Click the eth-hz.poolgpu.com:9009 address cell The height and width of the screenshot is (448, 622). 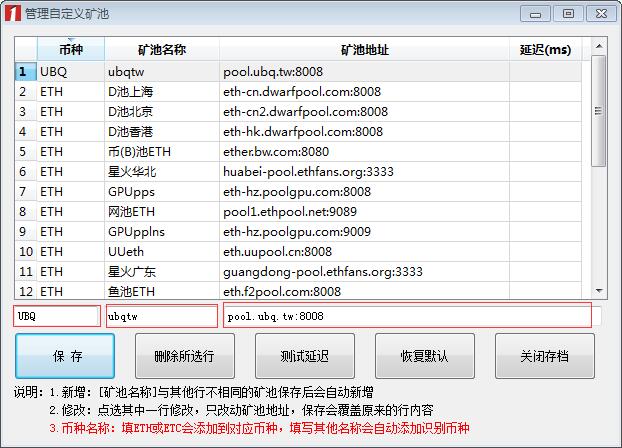tap(365, 231)
